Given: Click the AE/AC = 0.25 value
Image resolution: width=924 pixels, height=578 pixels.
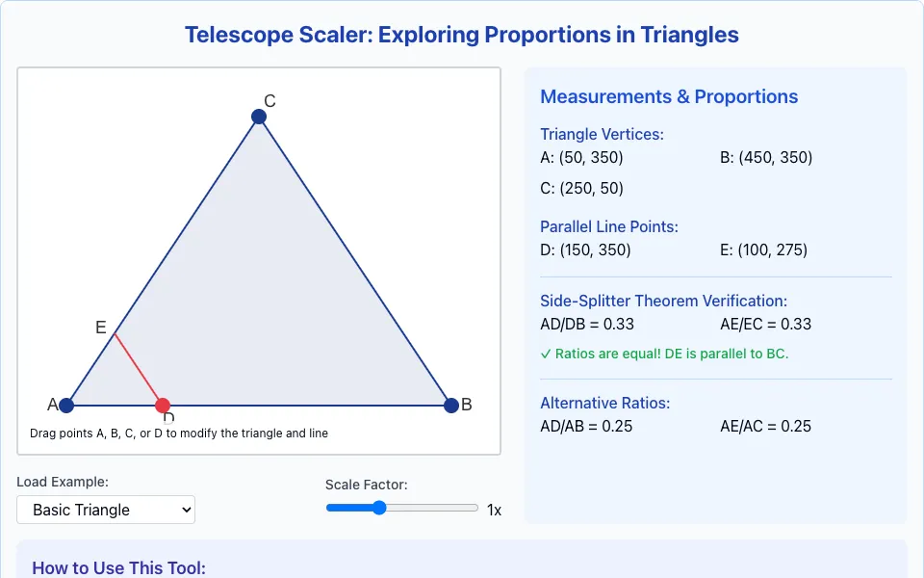Looking at the screenshot, I should click(x=765, y=426).
